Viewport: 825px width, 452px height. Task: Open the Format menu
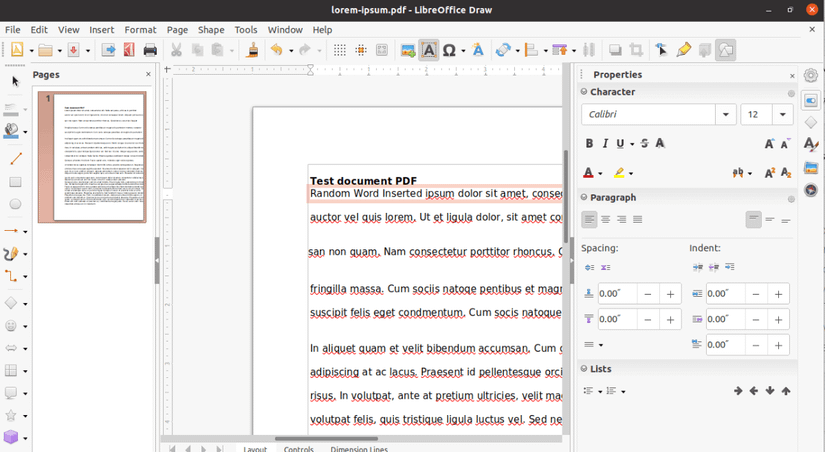pyautogui.click(x=140, y=30)
